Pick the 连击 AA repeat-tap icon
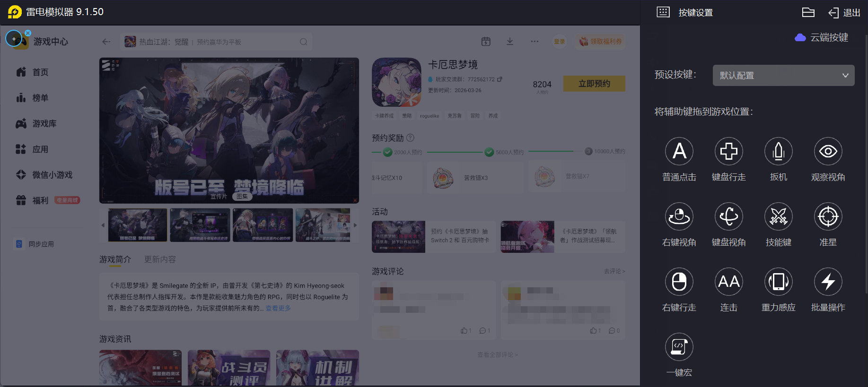 [x=729, y=282]
